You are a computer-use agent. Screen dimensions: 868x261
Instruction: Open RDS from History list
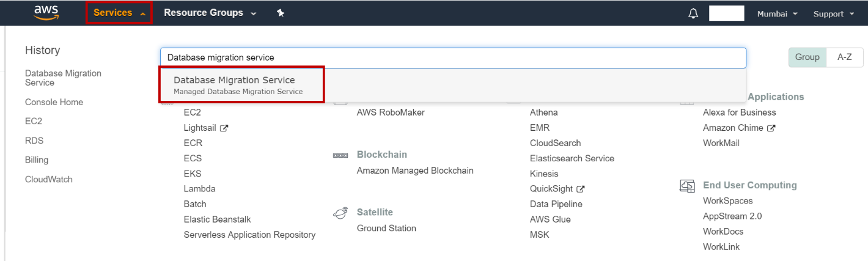[34, 141]
